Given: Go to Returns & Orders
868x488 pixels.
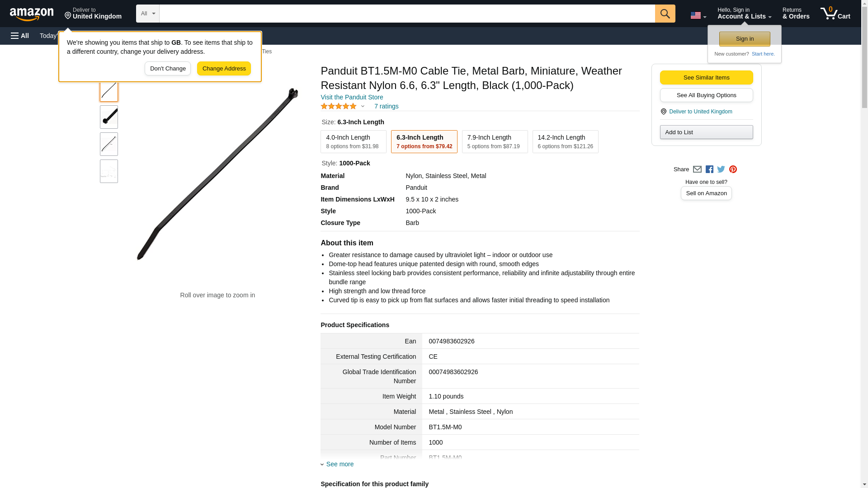Looking at the screenshot, I should (796, 14).
